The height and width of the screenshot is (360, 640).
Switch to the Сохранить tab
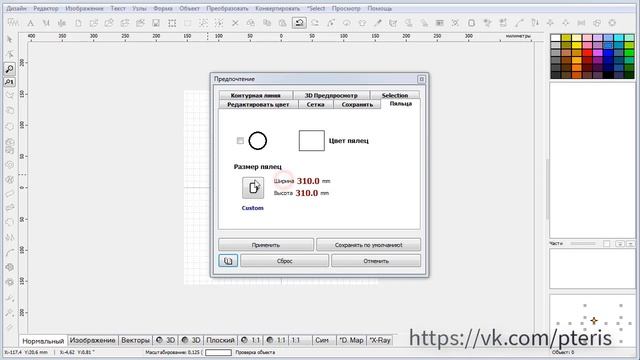pyautogui.click(x=357, y=104)
